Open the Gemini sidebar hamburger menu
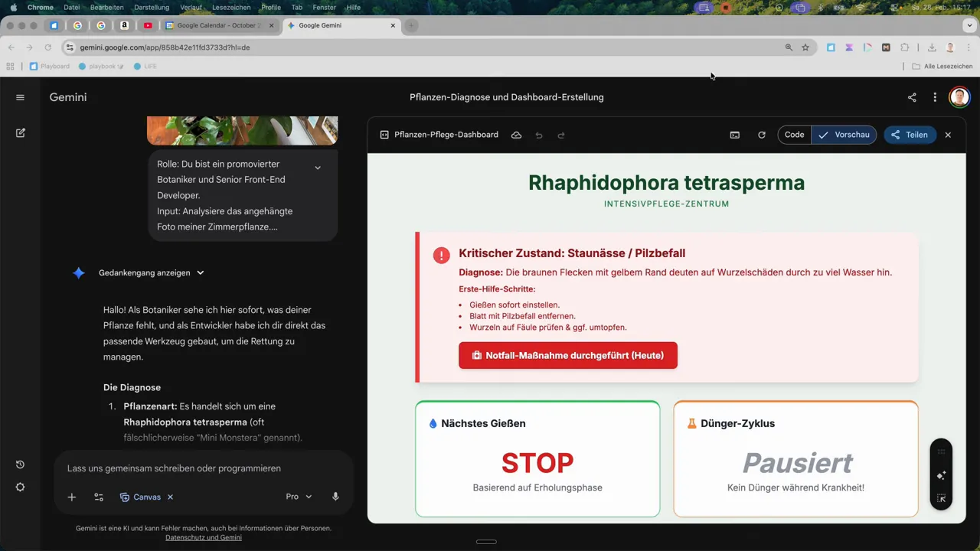Screen dimensions: 980x551 (x=20, y=97)
